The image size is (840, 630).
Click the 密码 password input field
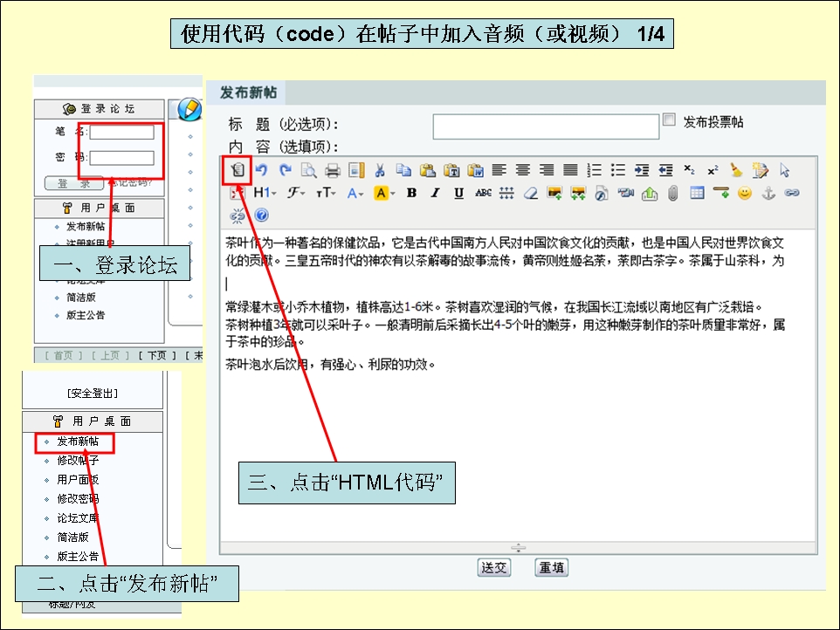[121, 158]
